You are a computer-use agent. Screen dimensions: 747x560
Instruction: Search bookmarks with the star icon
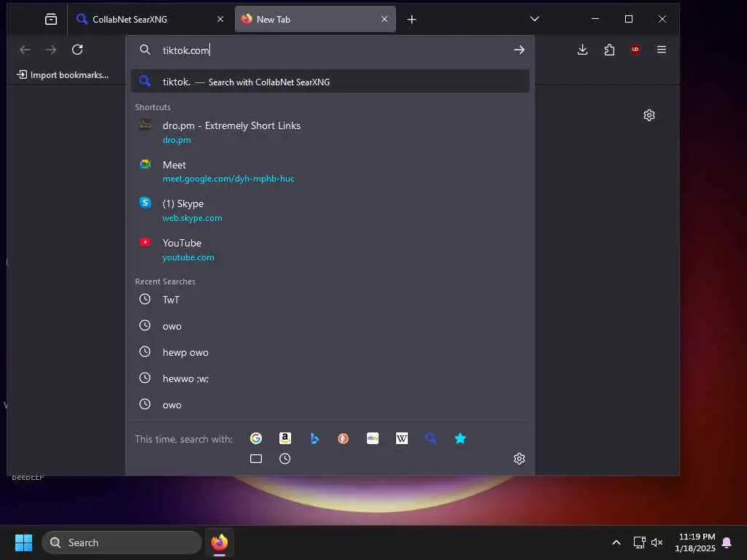click(x=460, y=438)
